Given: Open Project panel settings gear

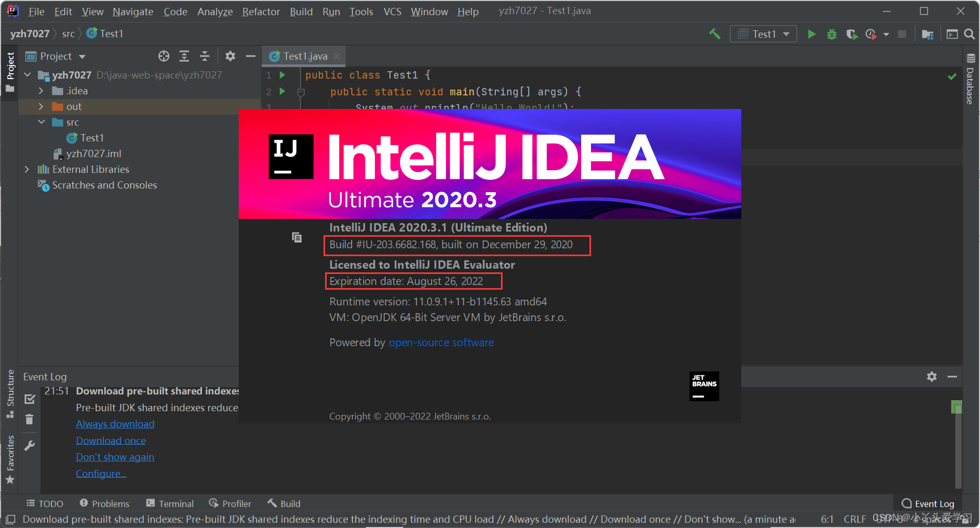Looking at the screenshot, I should click(x=230, y=56).
